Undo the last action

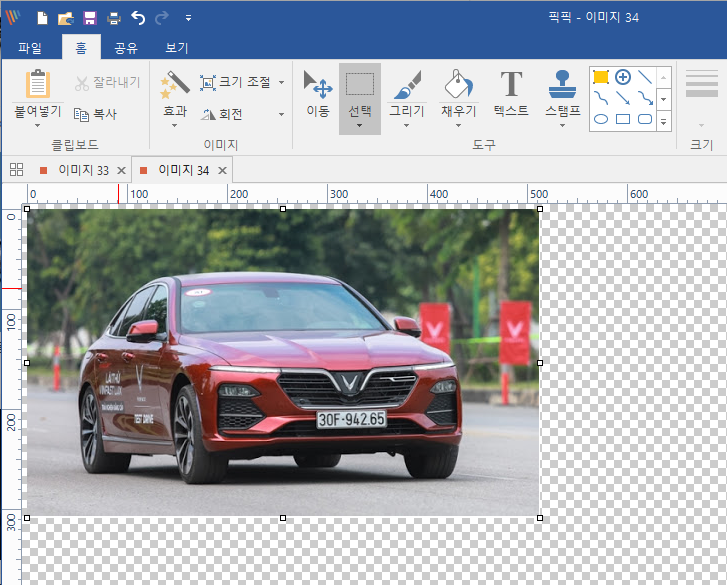(138, 18)
